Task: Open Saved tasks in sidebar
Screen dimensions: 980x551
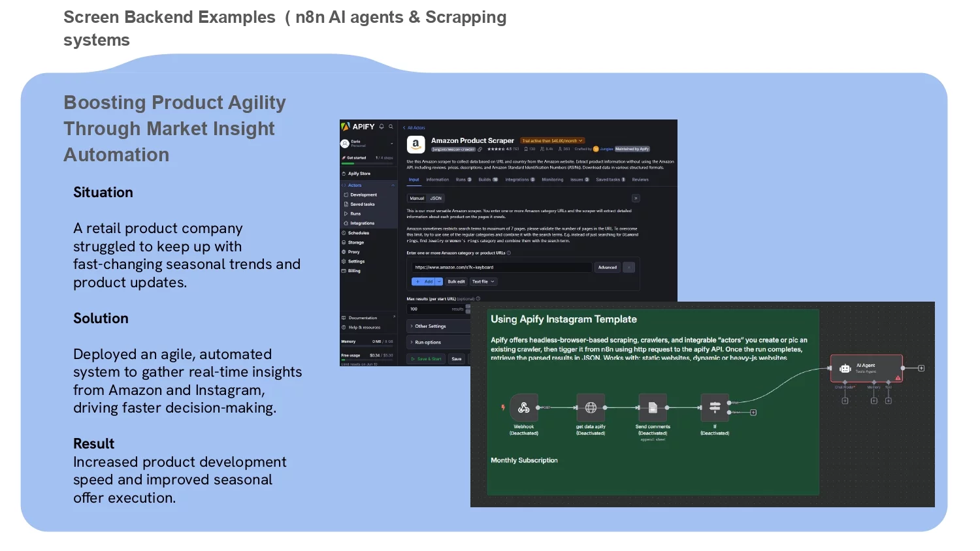Action: (359, 204)
